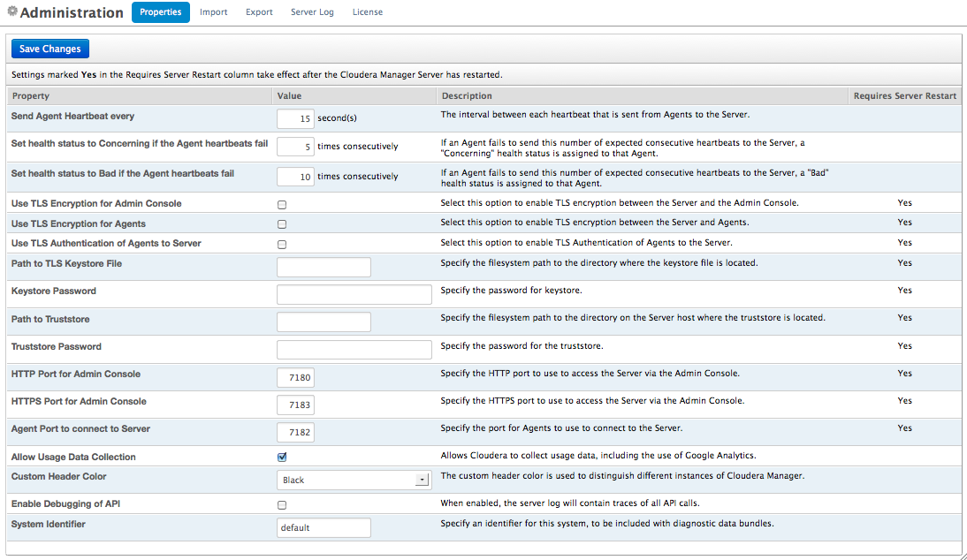
Task: Click the Administration gear icon
Action: coord(11,11)
